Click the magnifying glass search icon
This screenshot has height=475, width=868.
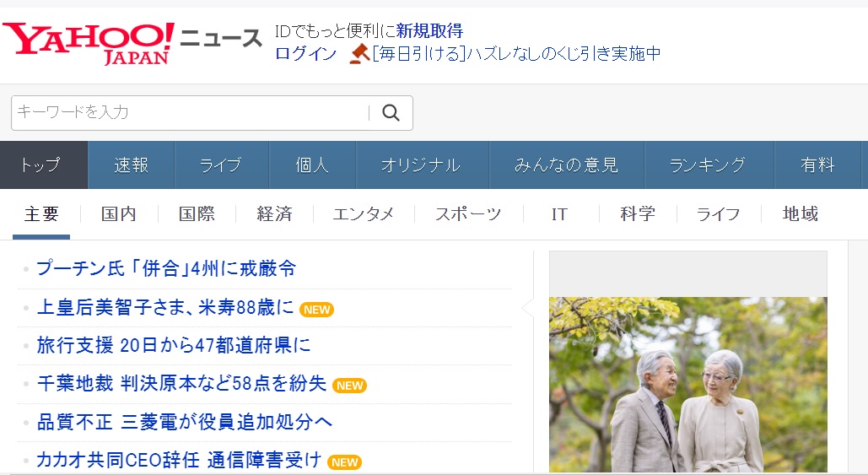pos(391,113)
